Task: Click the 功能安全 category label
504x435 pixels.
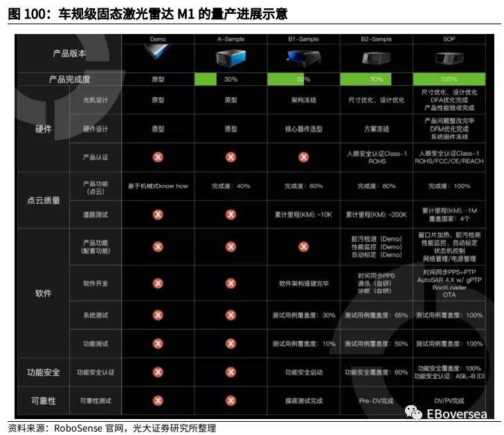Action: point(44,372)
